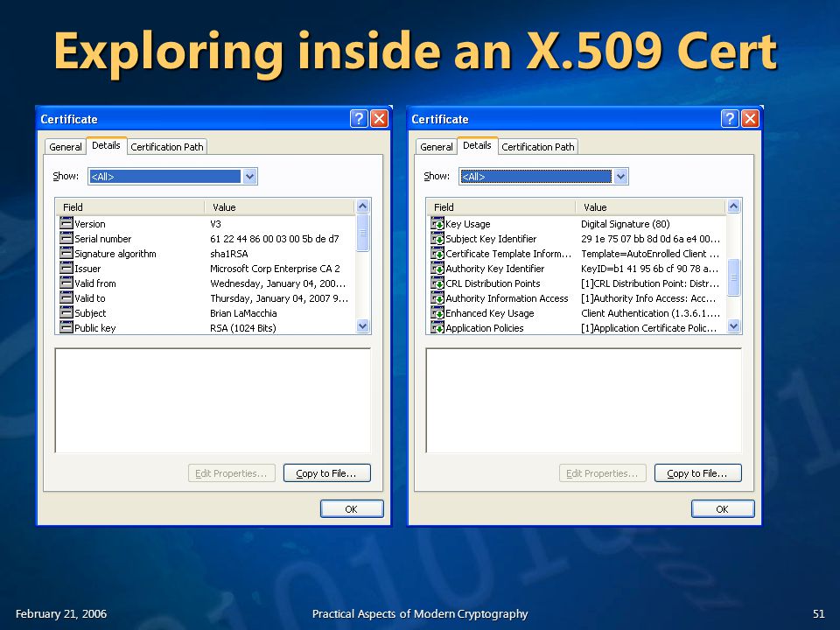Open the Certification Path tab in the right dialog
The image size is (840, 630).
click(538, 147)
